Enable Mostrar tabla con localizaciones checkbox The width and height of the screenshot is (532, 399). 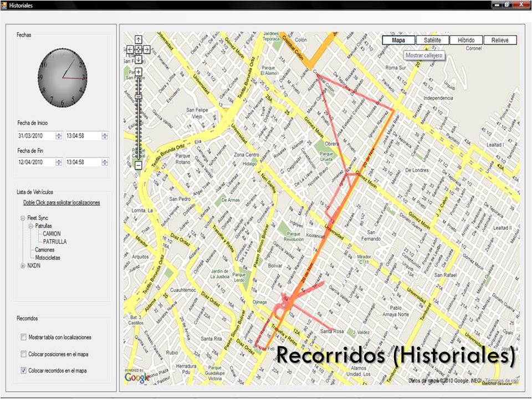pyautogui.click(x=23, y=337)
